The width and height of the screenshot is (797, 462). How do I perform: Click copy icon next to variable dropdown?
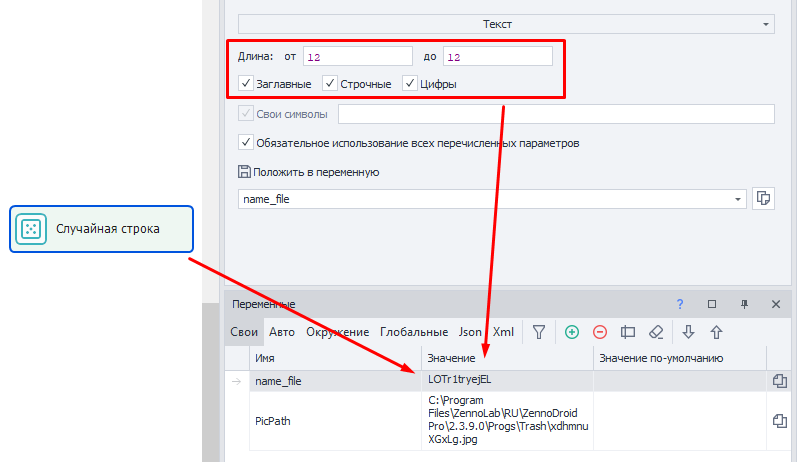point(763,199)
